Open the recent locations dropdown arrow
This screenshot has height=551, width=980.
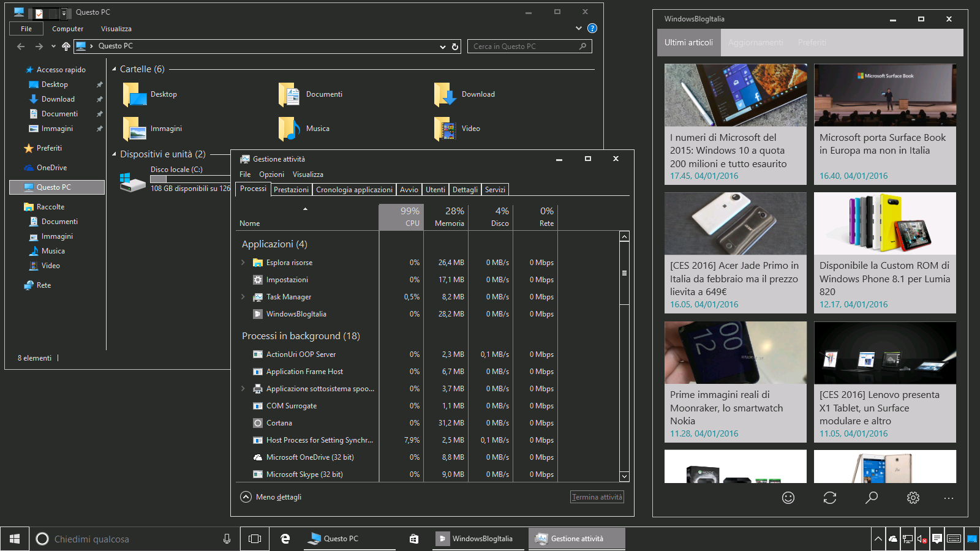point(53,47)
